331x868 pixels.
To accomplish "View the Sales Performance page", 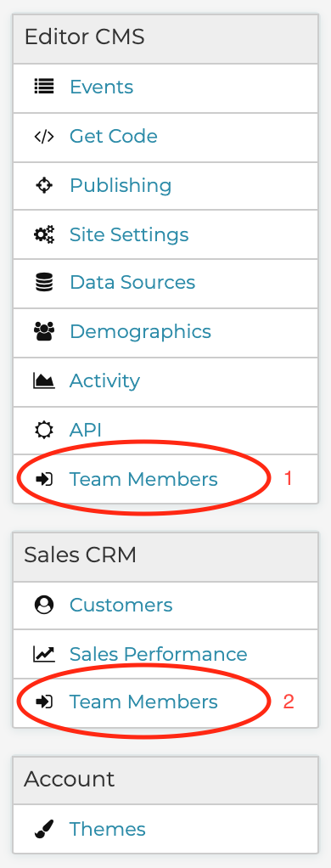I will click(159, 654).
